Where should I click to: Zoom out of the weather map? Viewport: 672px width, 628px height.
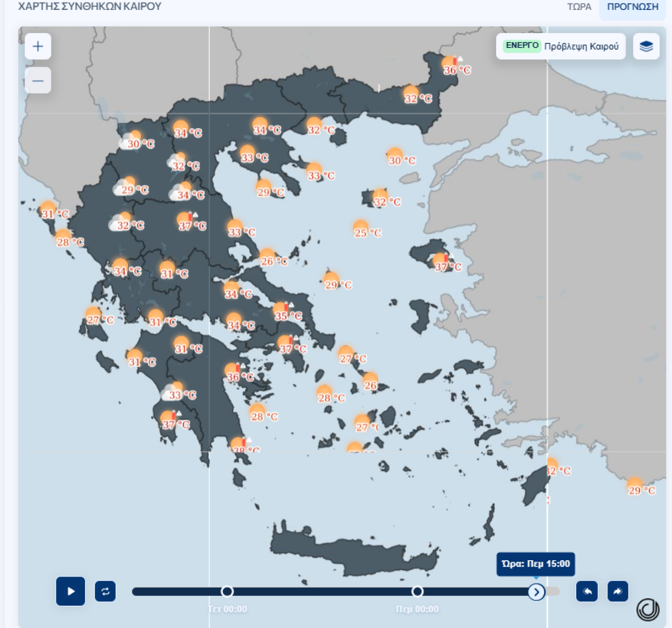point(38,81)
